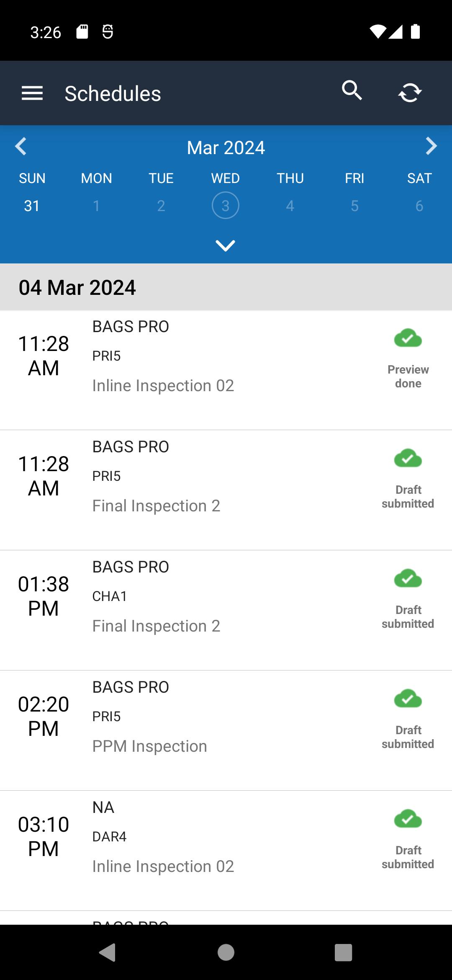
Task: Advance to next week with right chevron
Action: click(431, 146)
